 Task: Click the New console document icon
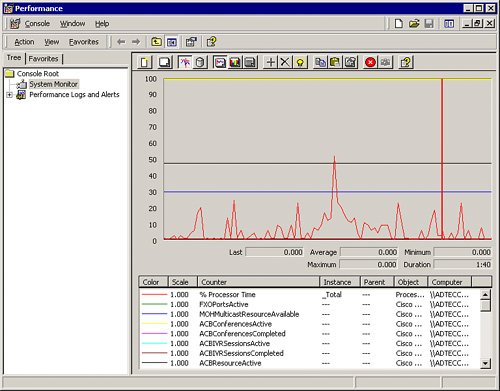399,24
